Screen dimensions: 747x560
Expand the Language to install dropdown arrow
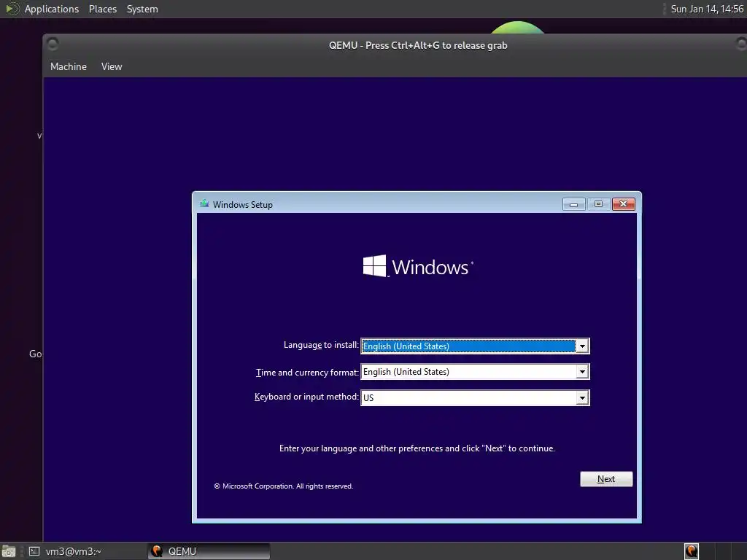(x=582, y=346)
